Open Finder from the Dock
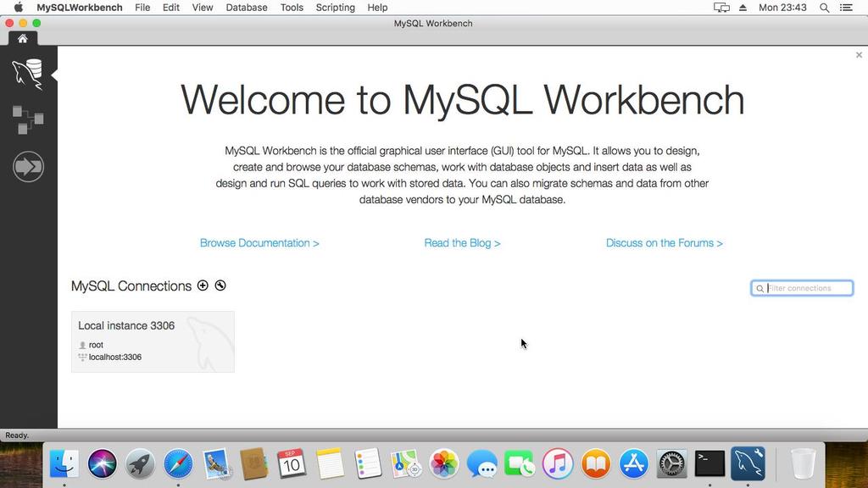 [64, 463]
